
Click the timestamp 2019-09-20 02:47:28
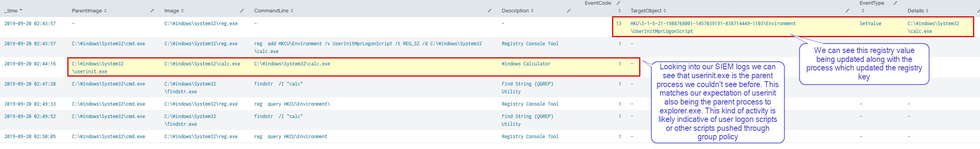(30, 84)
